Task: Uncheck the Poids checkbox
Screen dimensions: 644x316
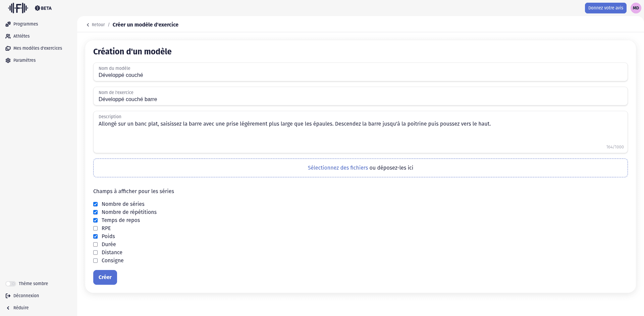Action: point(96,236)
